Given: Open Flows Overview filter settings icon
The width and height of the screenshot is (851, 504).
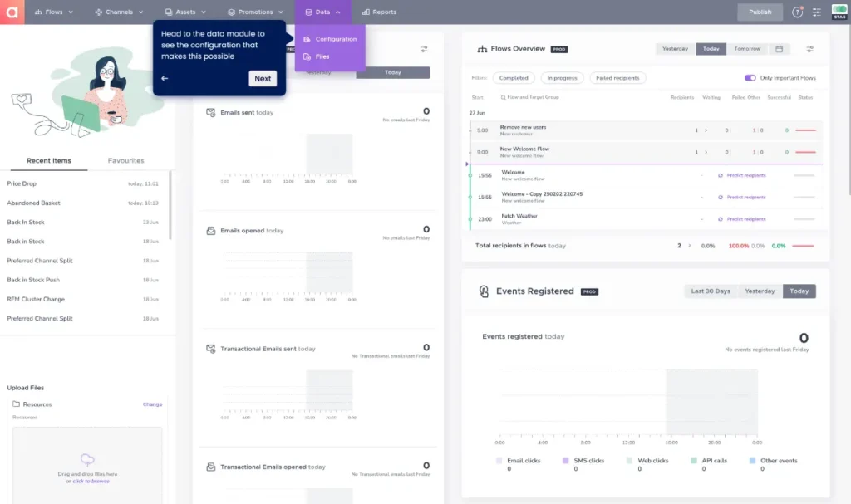Looking at the screenshot, I should (810, 49).
